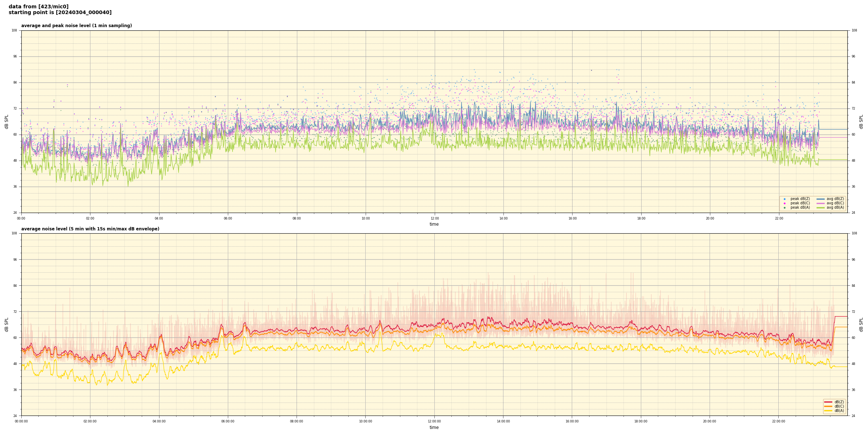Click red dB(Z) swatch in lower legend
This screenshot has height=434, width=868.
(828, 402)
